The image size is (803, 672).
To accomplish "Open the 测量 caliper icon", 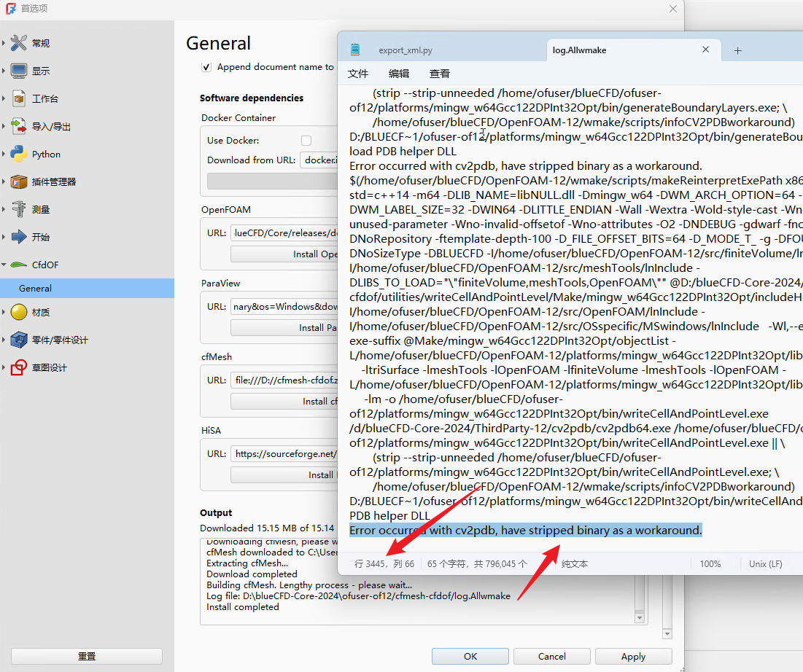I will click(x=19, y=209).
